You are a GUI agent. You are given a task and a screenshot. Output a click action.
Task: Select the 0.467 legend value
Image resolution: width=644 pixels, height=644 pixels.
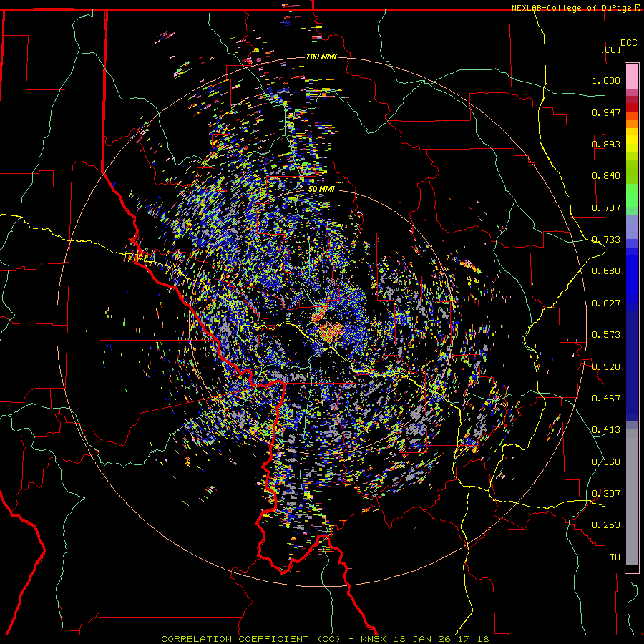coord(606,399)
